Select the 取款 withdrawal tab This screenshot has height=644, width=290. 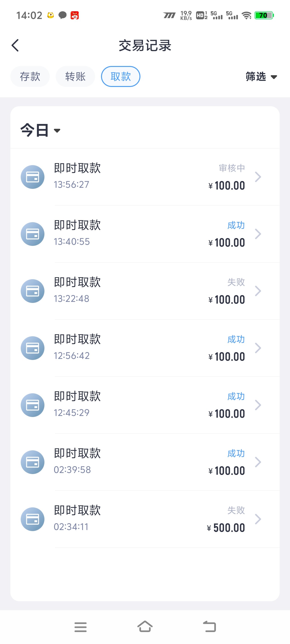(x=121, y=77)
